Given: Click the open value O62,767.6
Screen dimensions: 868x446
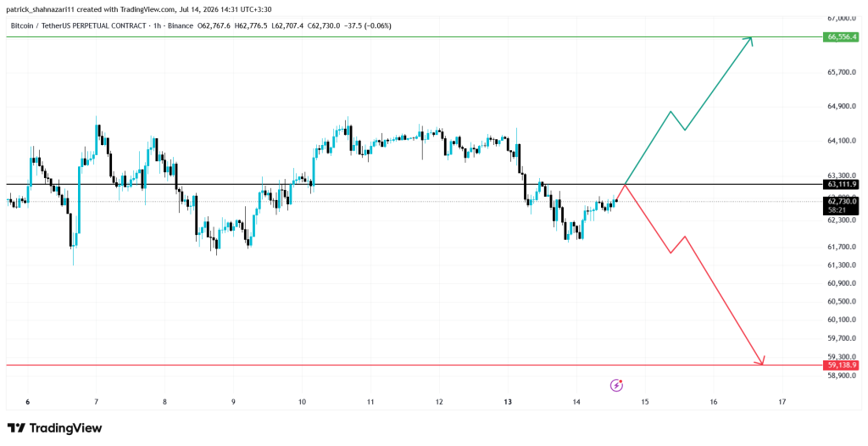Looking at the screenshot, I should (214, 26).
